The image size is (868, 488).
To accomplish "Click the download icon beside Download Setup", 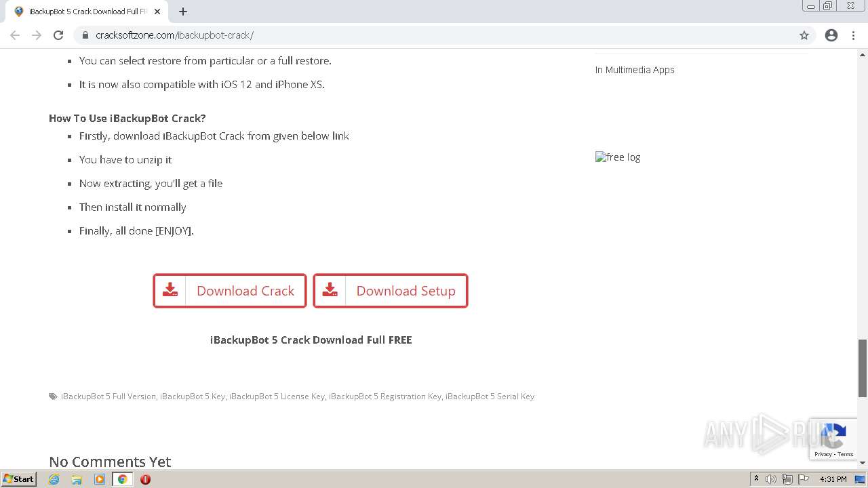I will [330, 290].
